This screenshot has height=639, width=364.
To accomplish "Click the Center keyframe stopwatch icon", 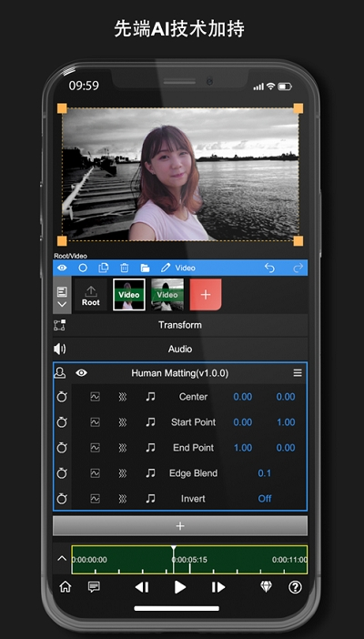I will [x=62, y=397].
